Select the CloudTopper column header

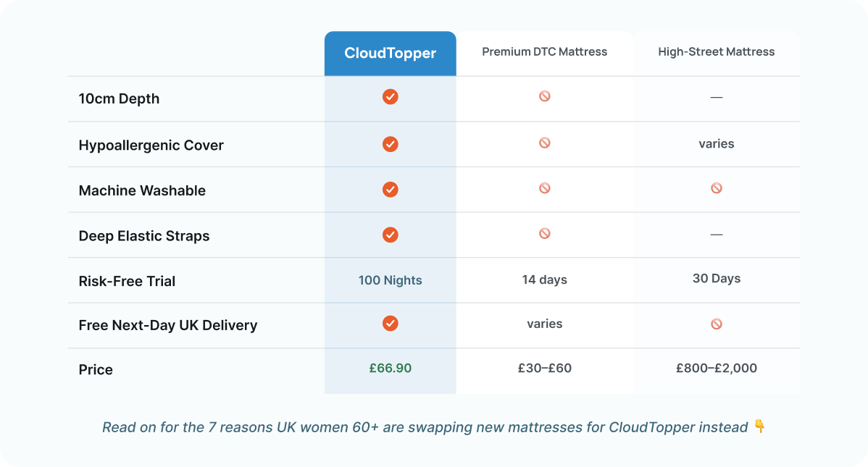(x=391, y=53)
